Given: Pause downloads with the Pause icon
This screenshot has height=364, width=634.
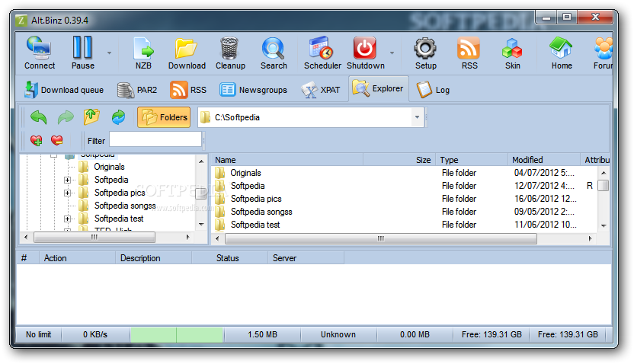Looking at the screenshot, I should 82,53.
